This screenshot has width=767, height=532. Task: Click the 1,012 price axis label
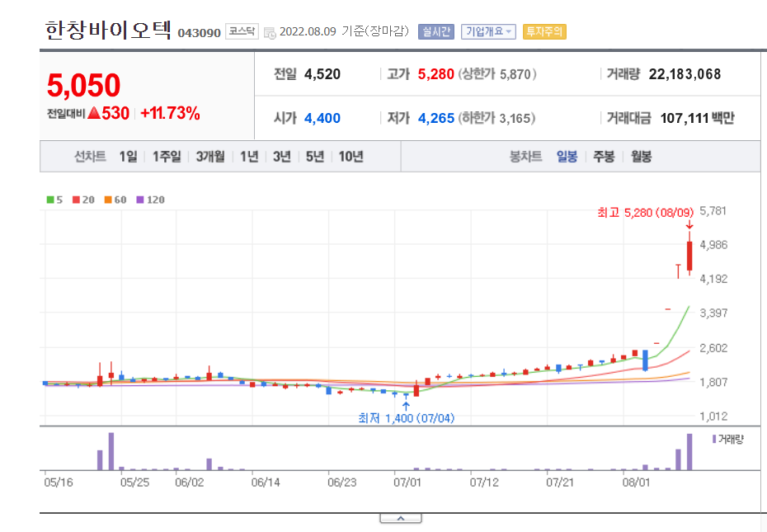(713, 417)
